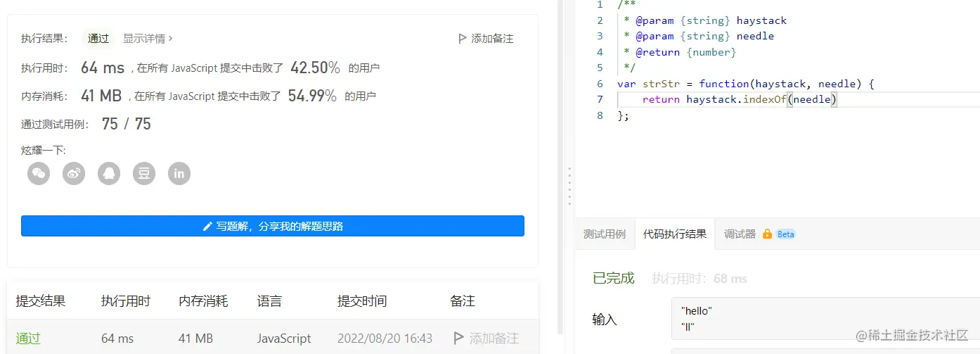The height and width of the screenshot is (354, 980).
Task: Share result via LinkedIn icon
Action: (x=179, y=173)
